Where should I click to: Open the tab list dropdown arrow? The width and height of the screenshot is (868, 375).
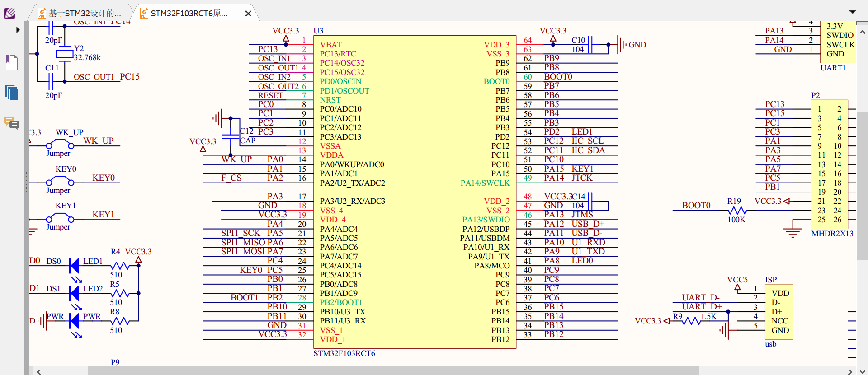pos(853,12)
